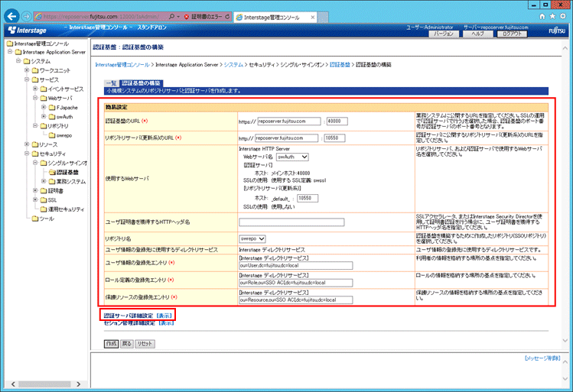Switch to the Interstage管理コンソール browser tab
This screenshot has height=392, width=573.
pyautogui.click(x=275, y=17)
